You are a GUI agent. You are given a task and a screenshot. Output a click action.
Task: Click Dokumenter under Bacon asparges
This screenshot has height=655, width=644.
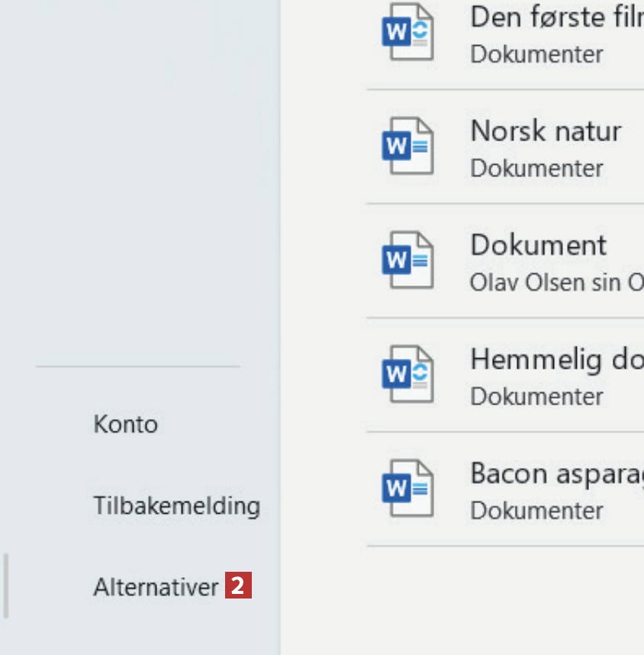[536, 511]
